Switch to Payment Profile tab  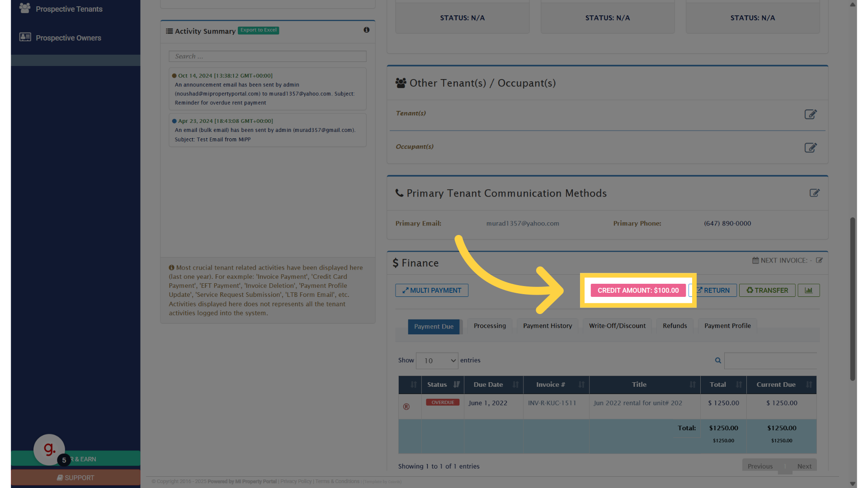(x=727, y=326)
